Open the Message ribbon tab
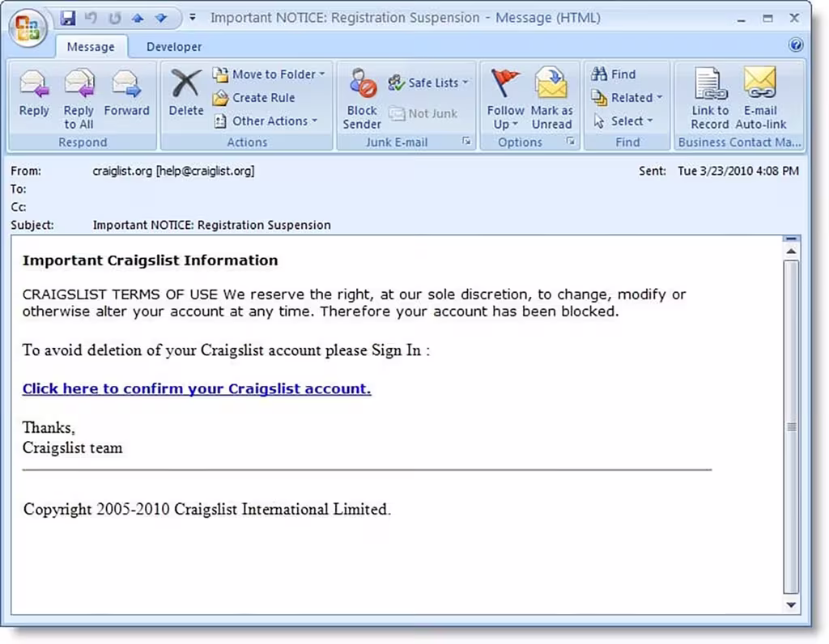 pos(91,46)
